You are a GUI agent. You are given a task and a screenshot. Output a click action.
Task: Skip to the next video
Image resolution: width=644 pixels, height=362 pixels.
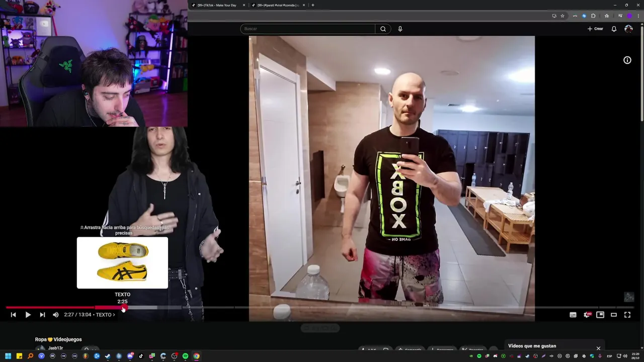tap(42, 315)
